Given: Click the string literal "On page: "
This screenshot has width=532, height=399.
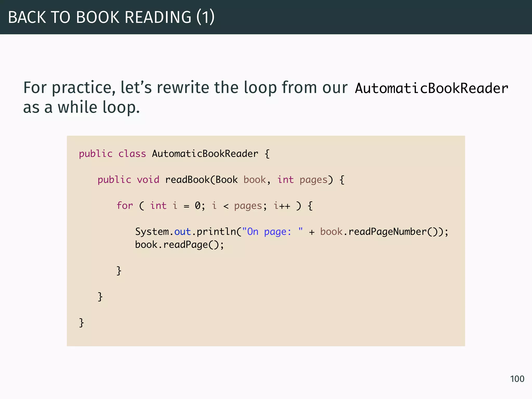Looking at the screenshot, I should pyautogui.click(x=272, y=231).
